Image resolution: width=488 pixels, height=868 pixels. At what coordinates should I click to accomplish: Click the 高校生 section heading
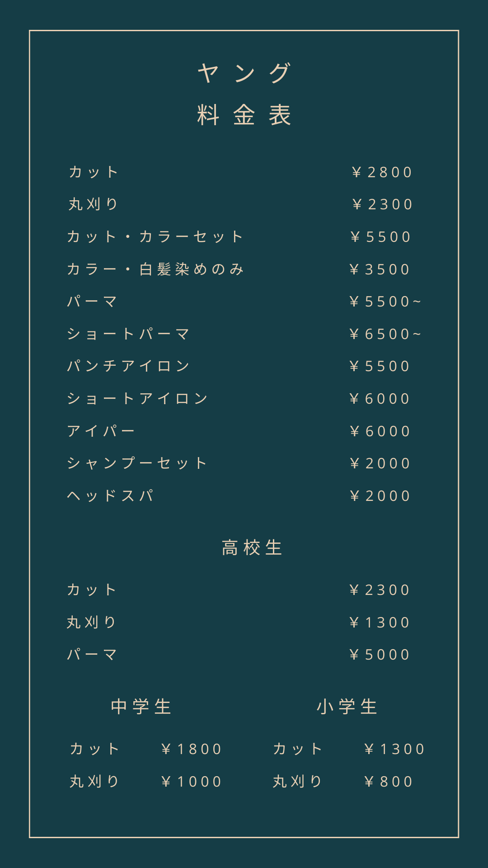[x=252, y=548]
